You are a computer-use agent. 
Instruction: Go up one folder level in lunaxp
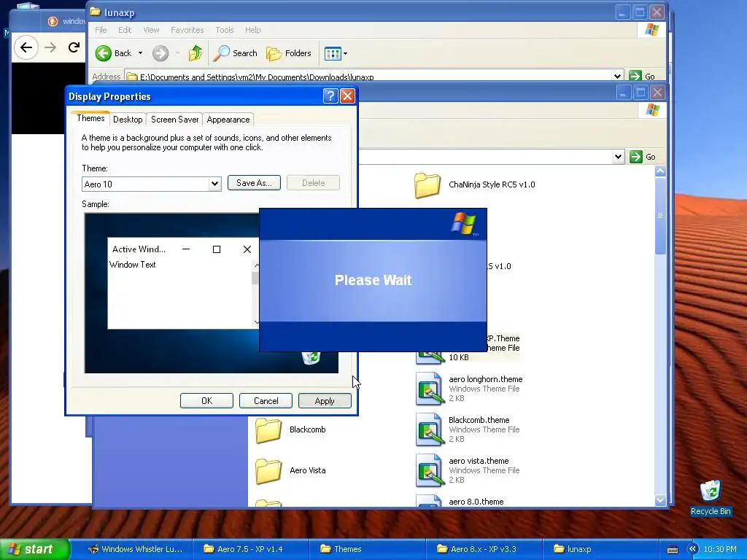pos(196,53)
